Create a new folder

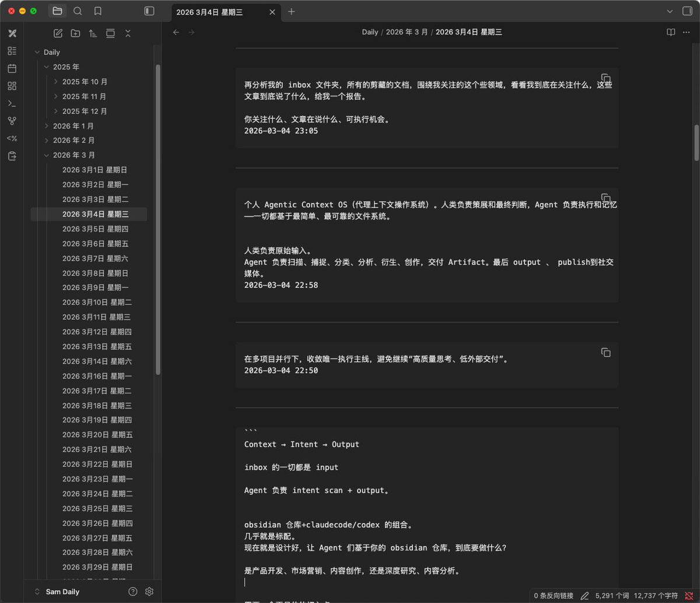click(x=75, y=33)
